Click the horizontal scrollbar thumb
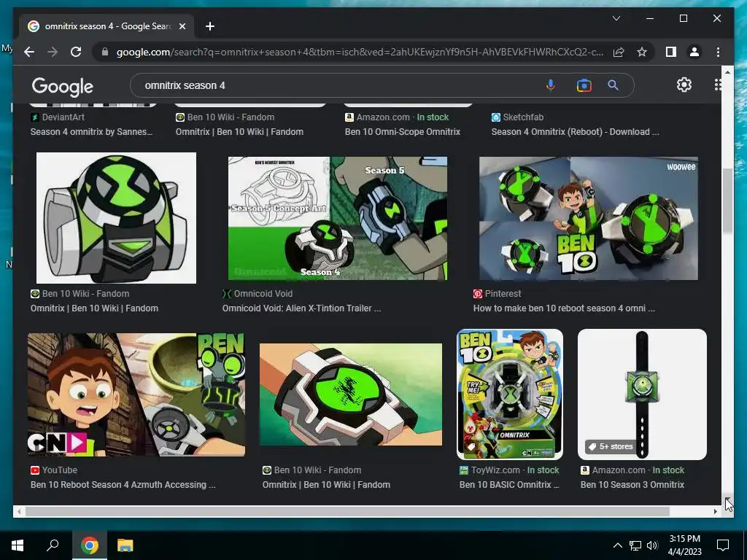The image size is (747, 560). point(347,511)
